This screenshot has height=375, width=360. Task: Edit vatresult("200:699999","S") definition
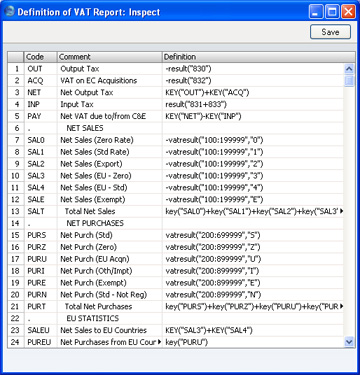coord(253,235)
